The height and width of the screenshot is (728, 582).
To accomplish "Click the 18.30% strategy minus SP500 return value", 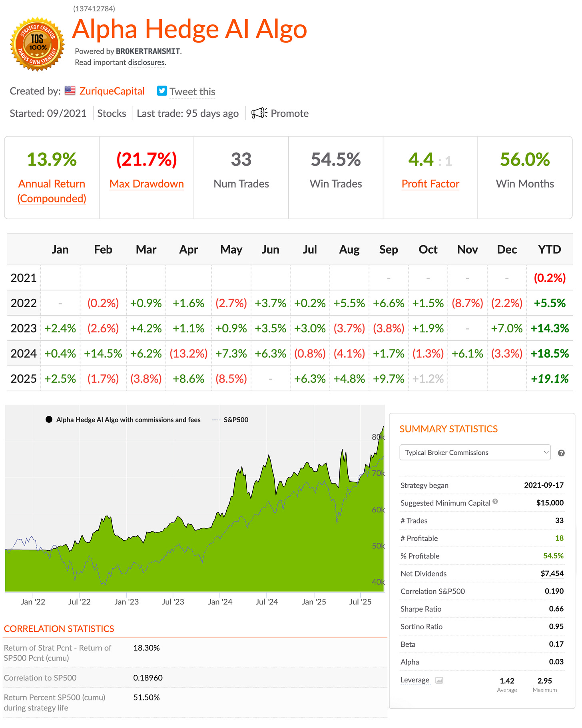I will tap(146, 648).
